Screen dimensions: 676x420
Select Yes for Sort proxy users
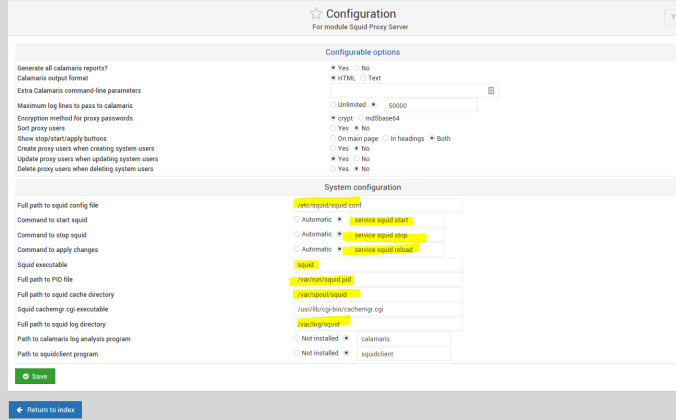(x=333, y=128)
